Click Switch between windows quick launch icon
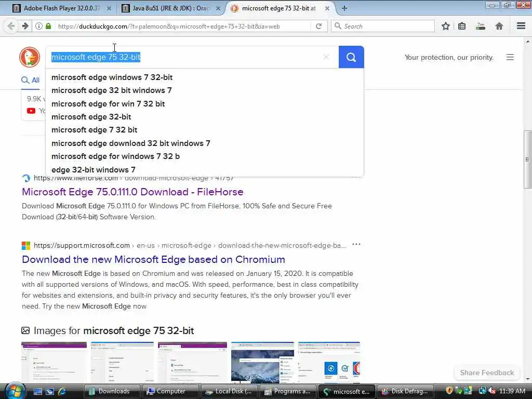Viewport: 532px width, 399px height. (50, 391)
